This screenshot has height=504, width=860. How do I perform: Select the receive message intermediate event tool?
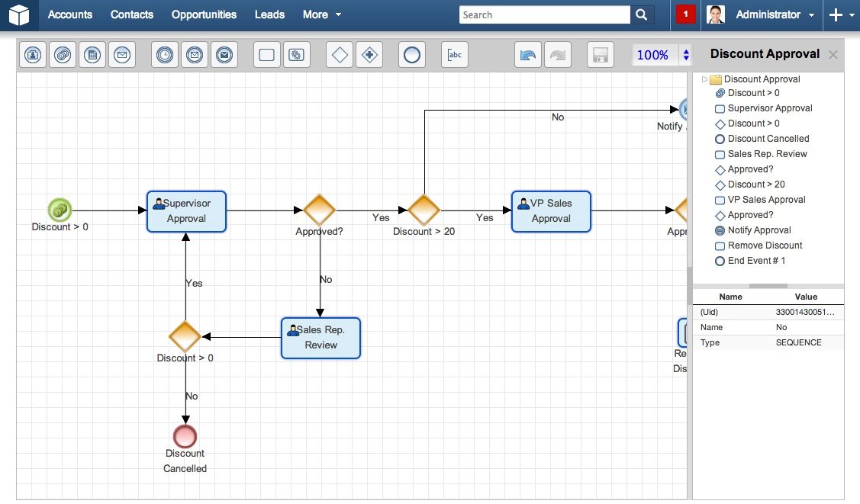(194, 55)
